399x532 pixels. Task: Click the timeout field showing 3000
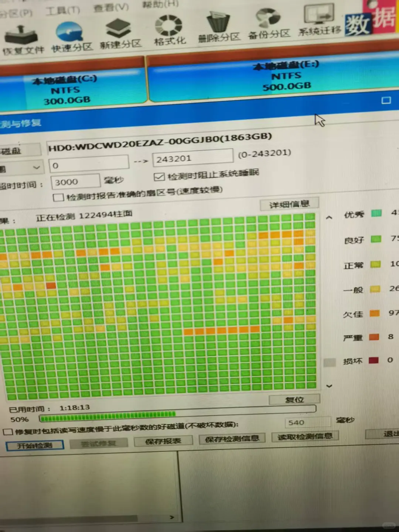(75, 181)
